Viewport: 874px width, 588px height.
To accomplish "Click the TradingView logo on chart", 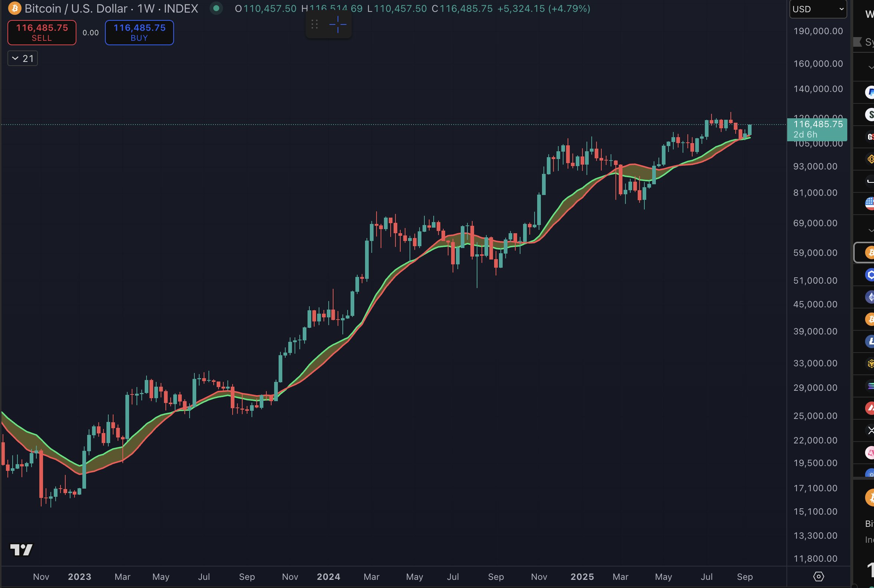I will click(22, 550).
